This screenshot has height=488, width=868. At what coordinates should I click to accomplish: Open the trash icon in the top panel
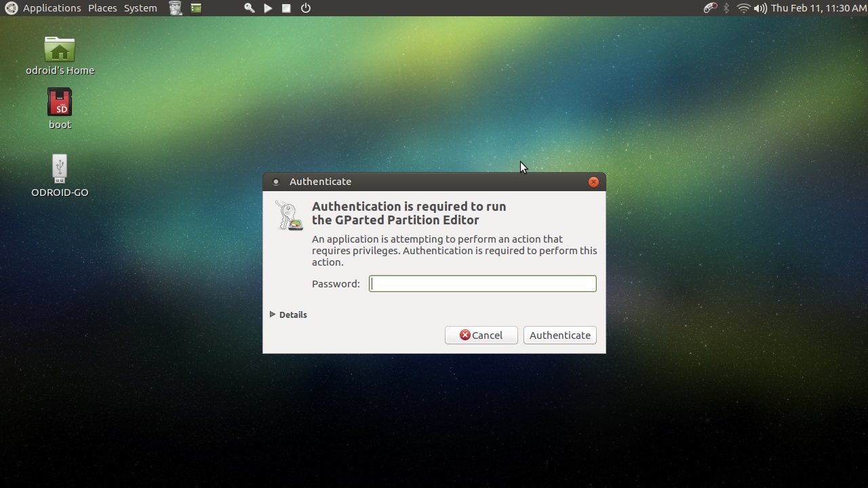point(176,8)
